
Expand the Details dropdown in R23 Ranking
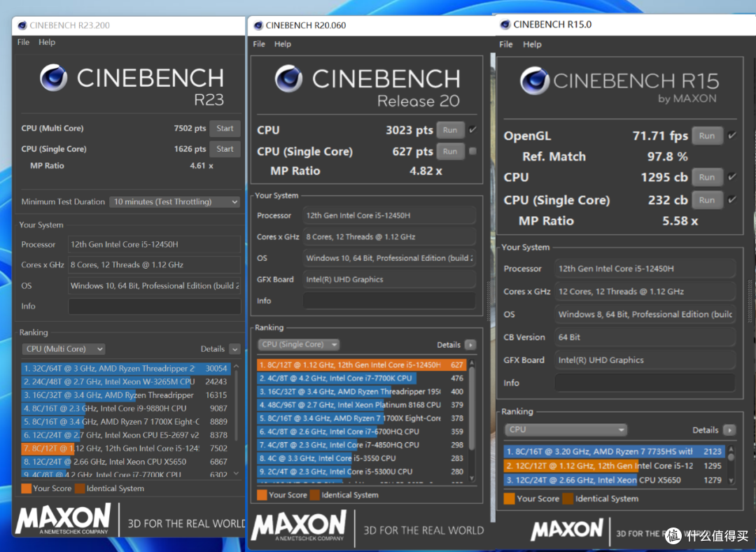234,348
